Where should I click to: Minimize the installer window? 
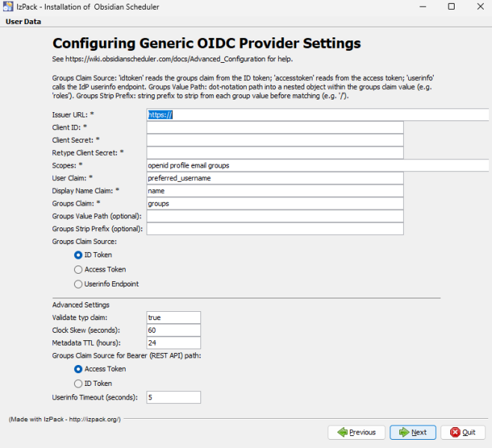(x=422, y=7)
